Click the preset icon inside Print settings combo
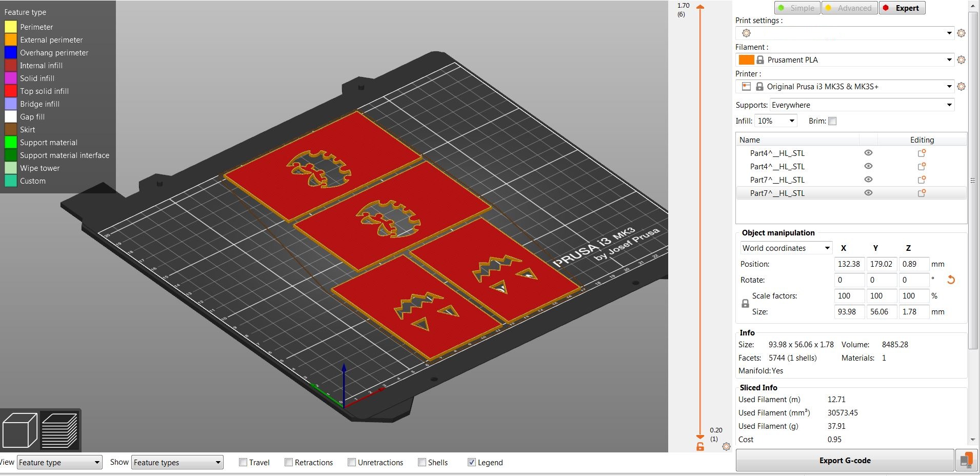 [746, 33]
